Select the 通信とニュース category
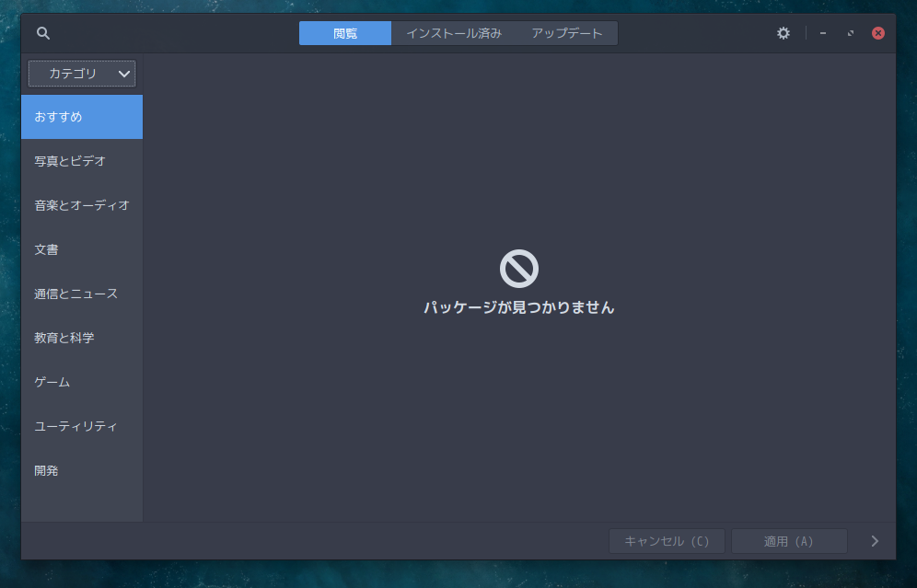 pos(82,294)
